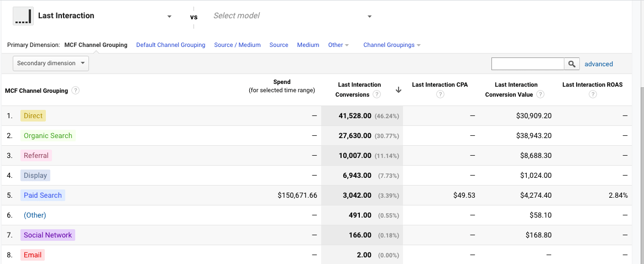Image resolution: width=644 pixels, height=264 pixels.
Task: Switch to Default Channel Grouping dimension
Action: point(170,45)
